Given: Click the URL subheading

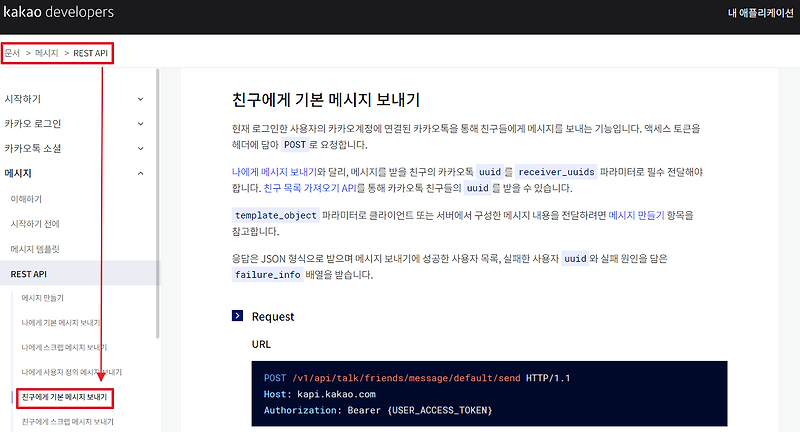Looking at the screenshot, I should click(261, 344).
